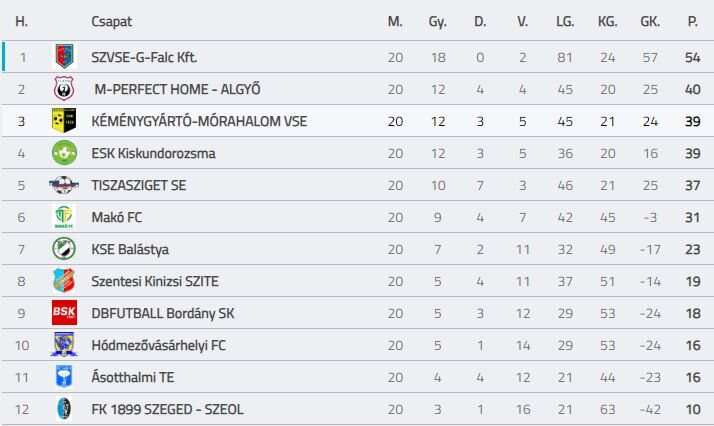Click the TISZASZIGET SE team emblem

[64, 185]
